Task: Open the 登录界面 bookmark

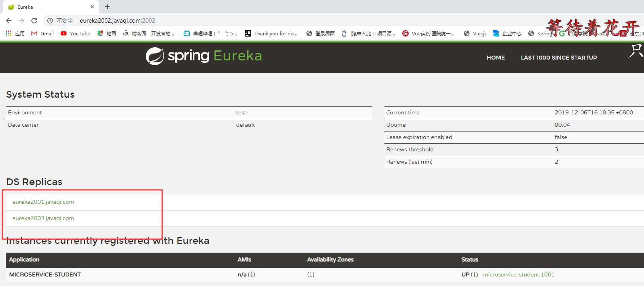Action: pos(320,34)
